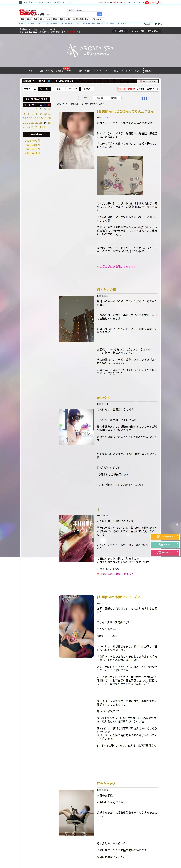The height and width of the screenshot is (868, 181).
Task: Click the 新規会員登録 link
Action: click(139, 2)
